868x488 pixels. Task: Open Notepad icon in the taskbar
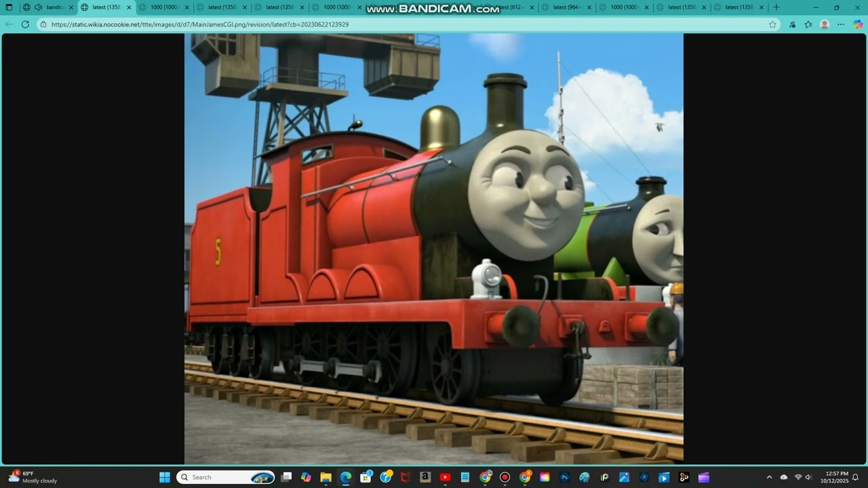465,477
